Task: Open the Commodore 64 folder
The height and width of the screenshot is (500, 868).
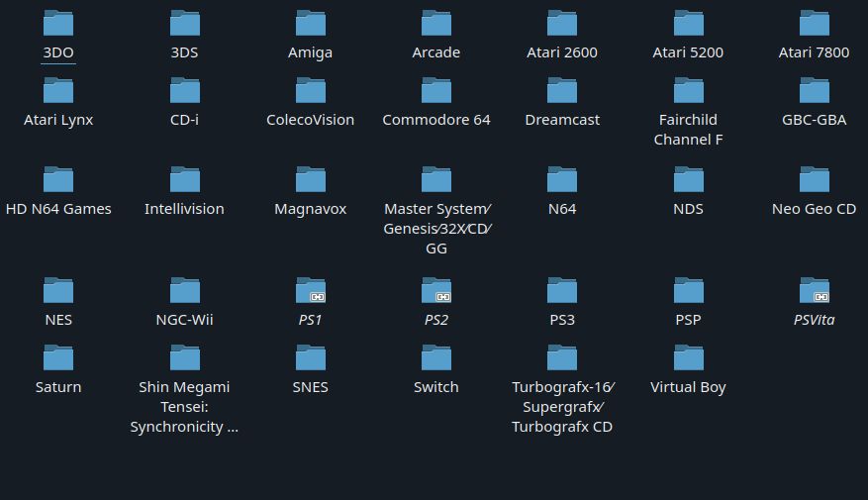Action: click(436, 91)
